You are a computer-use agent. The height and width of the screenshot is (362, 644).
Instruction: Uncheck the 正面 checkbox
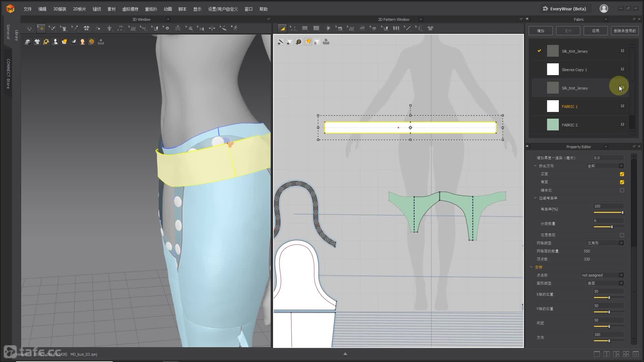click(x=622, y=174)
